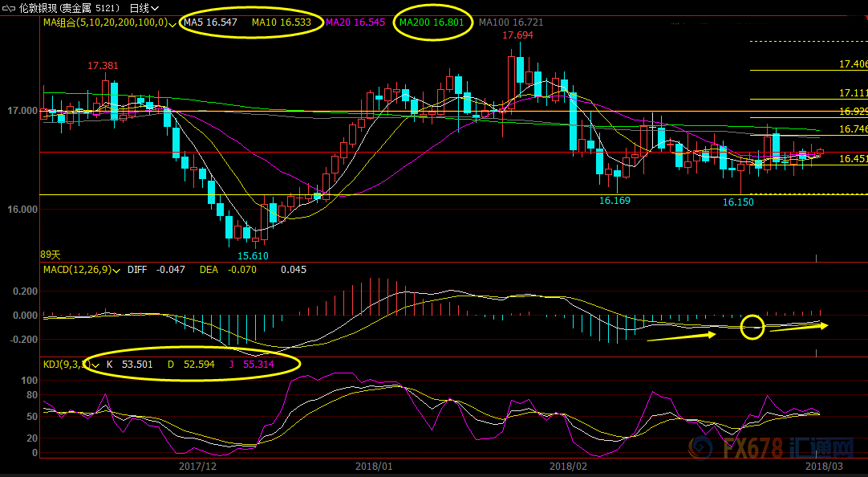Click the 17.694 high price marker

click(x=518, y=36)
